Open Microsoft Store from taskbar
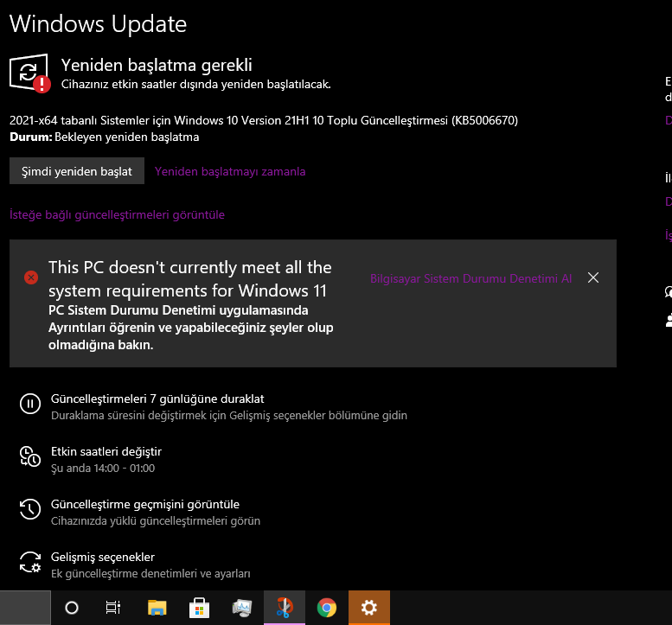 [x=199, y=608]
